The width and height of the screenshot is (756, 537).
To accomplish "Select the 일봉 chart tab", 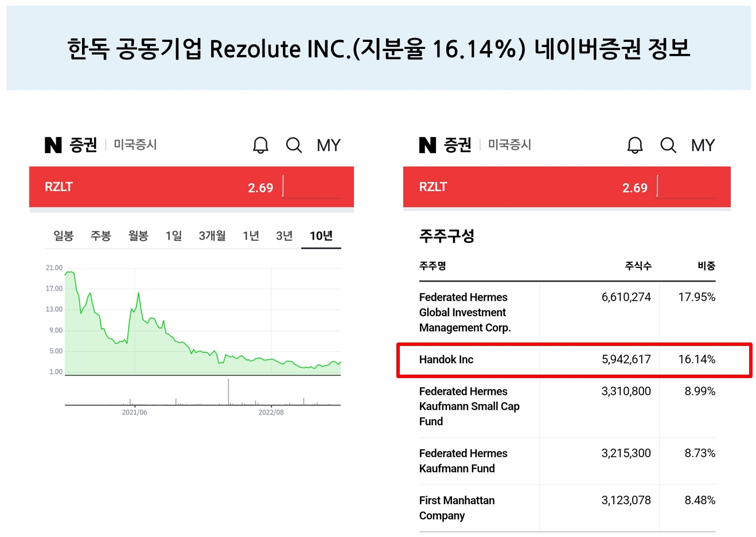I will 64,236.
